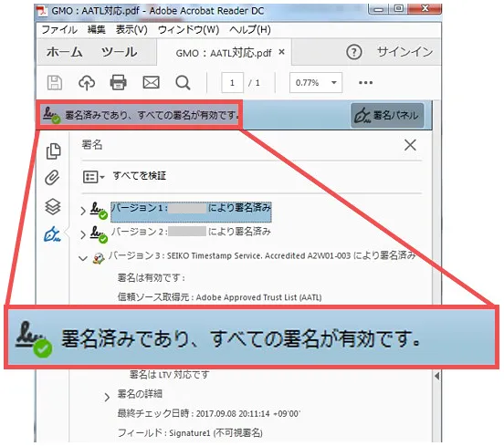Image resolution: width=504 pixels, height=446 pixels.
Task: Click the バージョン 3 timestamp icon
Action: (x=99, y=258)
